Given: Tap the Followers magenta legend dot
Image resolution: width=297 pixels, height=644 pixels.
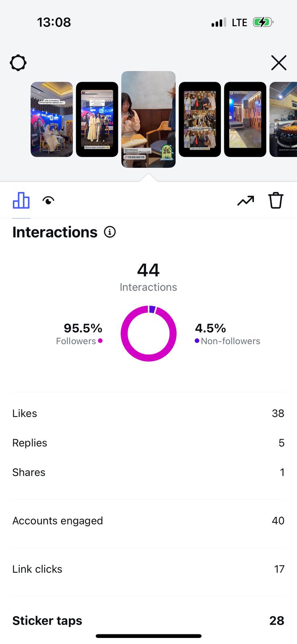Looking at the screenshot, I should point(100,341).
